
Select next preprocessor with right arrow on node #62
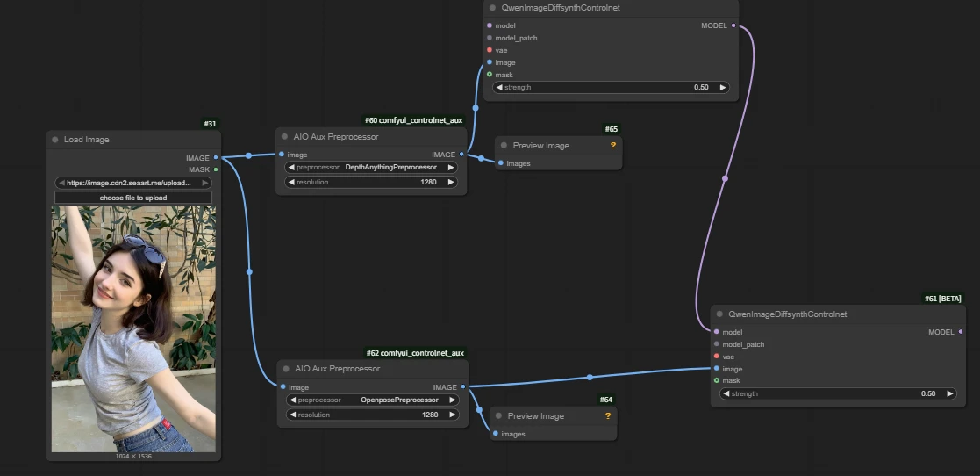[x=453, y=400]
